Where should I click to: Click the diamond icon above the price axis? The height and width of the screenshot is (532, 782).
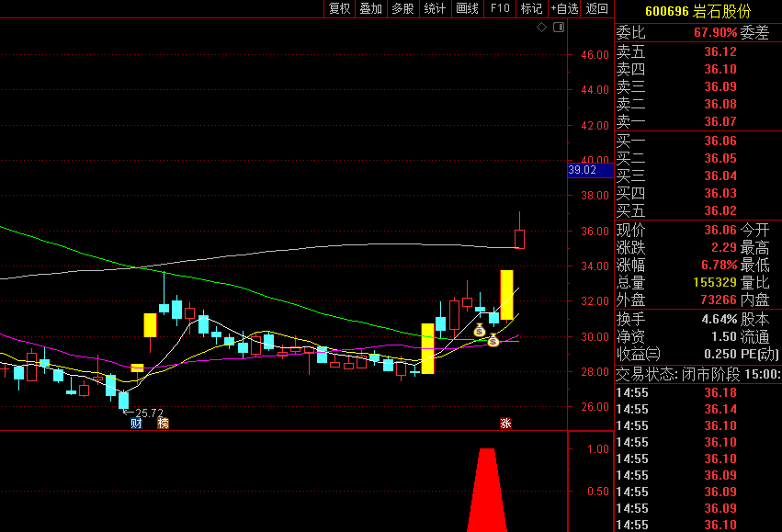coord(542,28)
